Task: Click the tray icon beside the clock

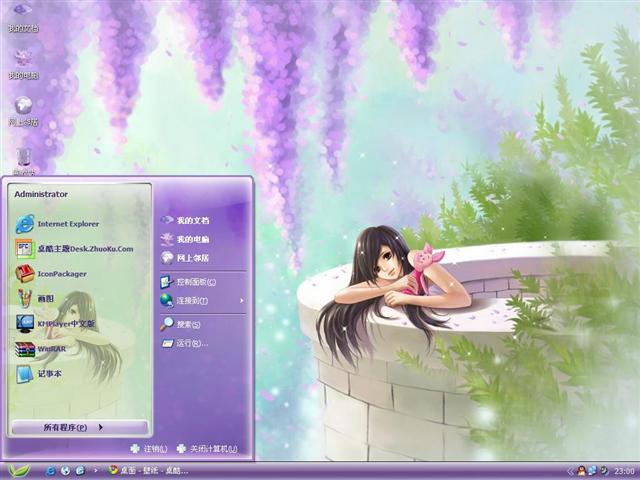Action: (x=603, y=471)
